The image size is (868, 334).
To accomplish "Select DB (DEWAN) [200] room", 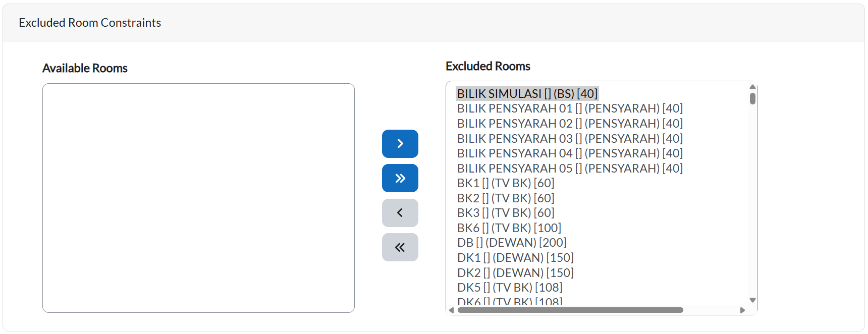I will [511, 243].
